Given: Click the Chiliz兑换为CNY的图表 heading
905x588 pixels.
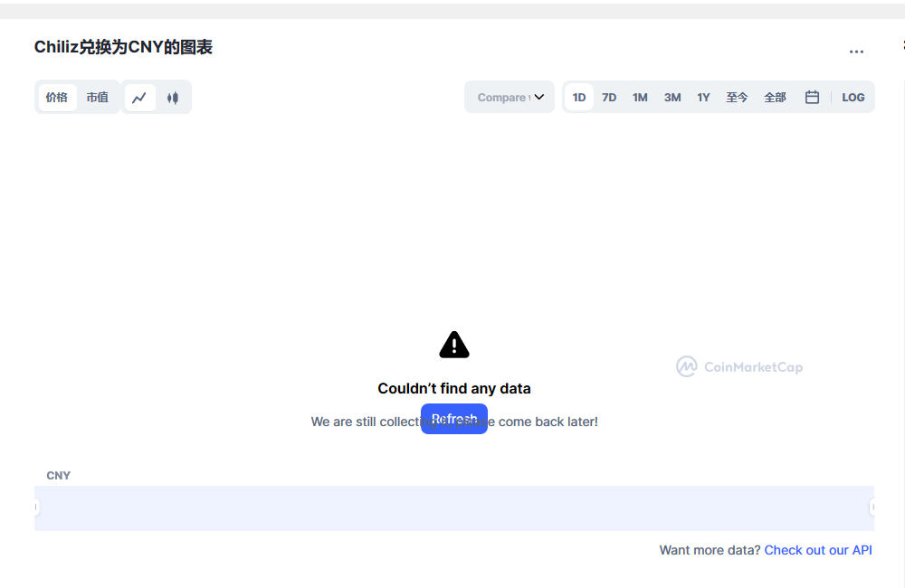Looking at the screenshot, I should click(123, 47).
